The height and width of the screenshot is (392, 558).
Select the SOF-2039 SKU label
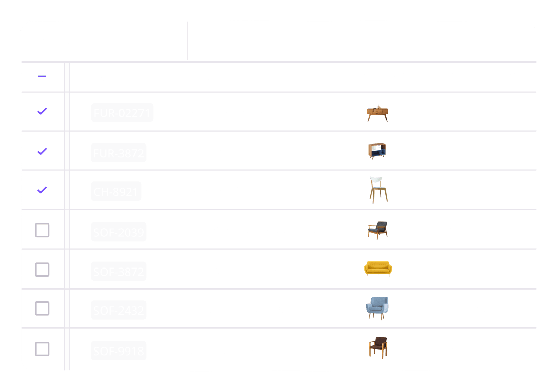coord(118,232)
